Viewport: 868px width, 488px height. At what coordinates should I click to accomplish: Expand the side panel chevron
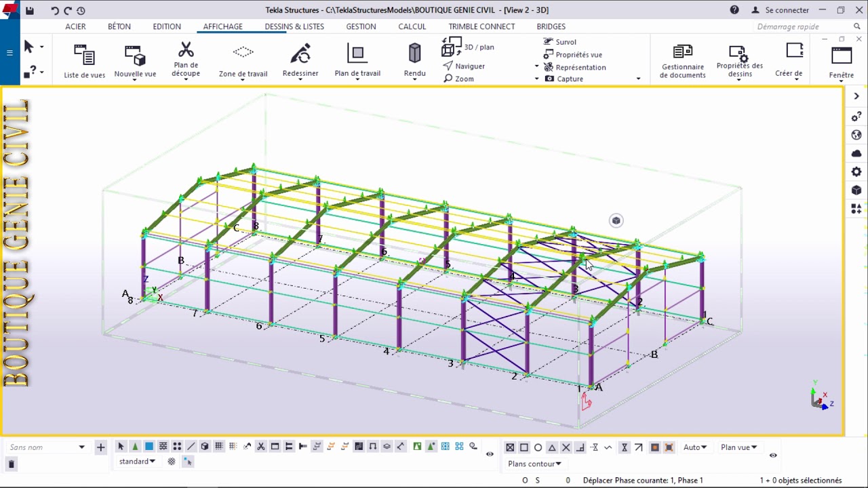pos(856,96)
